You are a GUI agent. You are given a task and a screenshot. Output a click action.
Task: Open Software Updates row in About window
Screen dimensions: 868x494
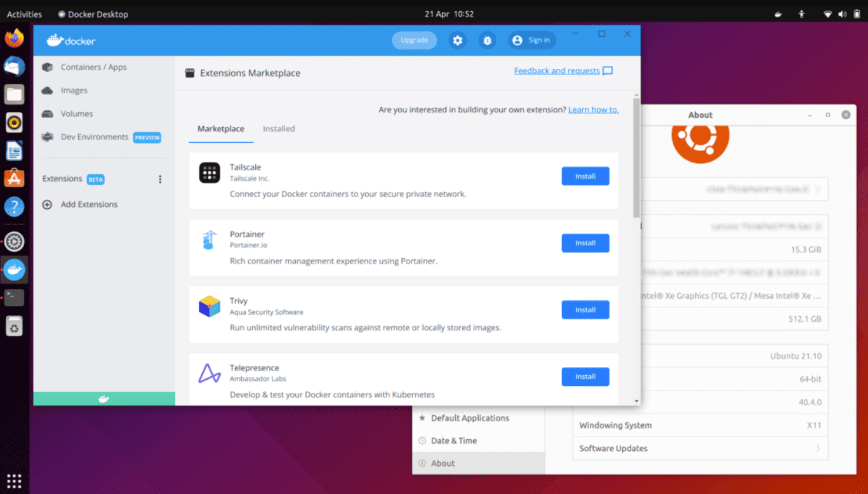click(700, 448)
